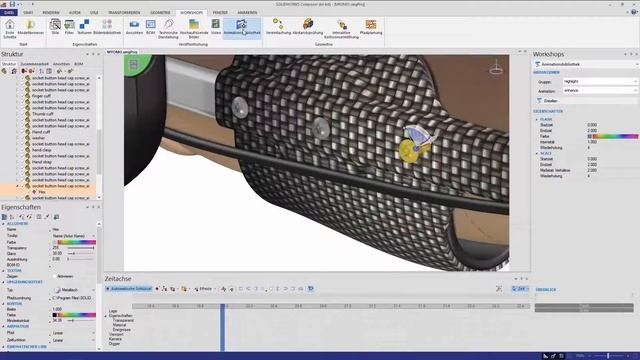Viewport: 640px width, 360px height.
Task: Open the Vereinfachung workshop
Action: pos(278,27)
